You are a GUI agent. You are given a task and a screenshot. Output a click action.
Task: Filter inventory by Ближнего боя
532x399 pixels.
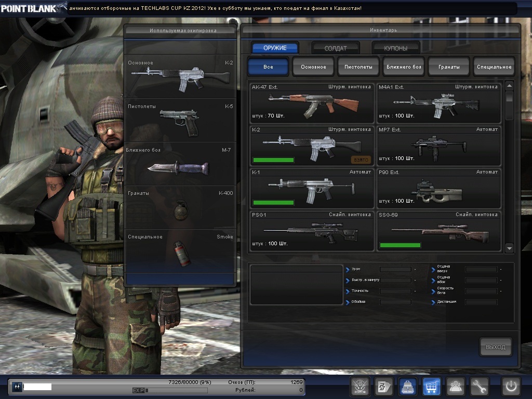point(404,67)
